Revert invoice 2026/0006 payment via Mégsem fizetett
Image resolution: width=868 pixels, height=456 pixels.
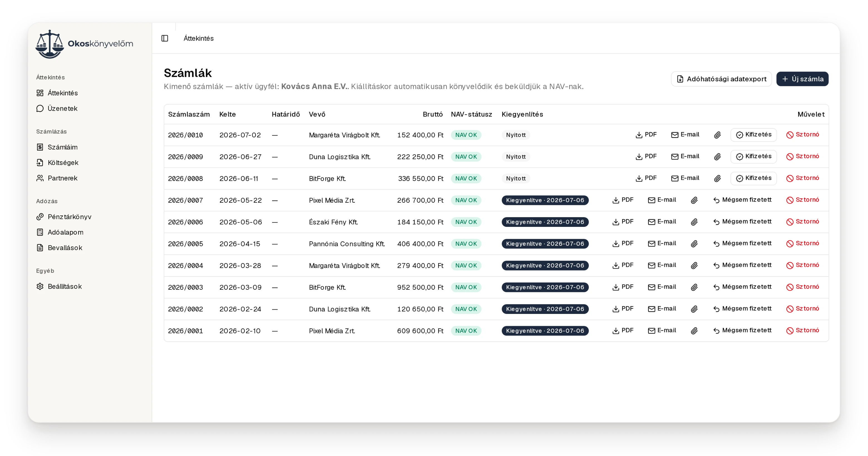tap(742, 222)
